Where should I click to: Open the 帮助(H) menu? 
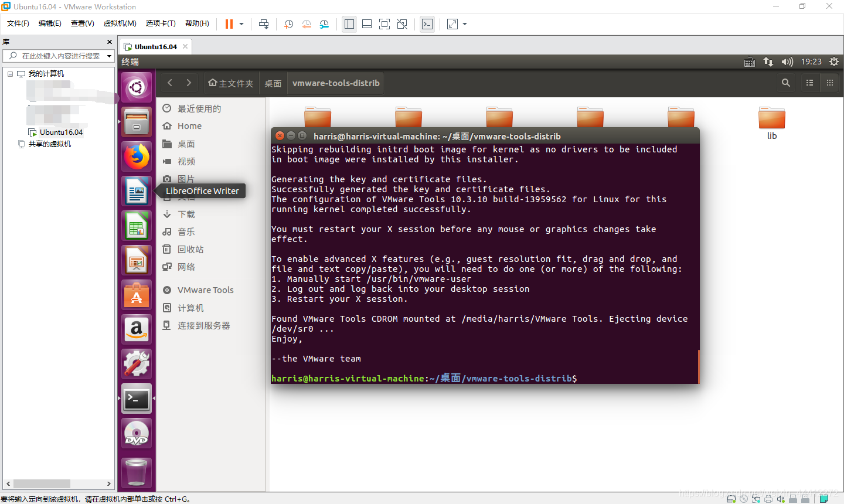tap(197, 23)
